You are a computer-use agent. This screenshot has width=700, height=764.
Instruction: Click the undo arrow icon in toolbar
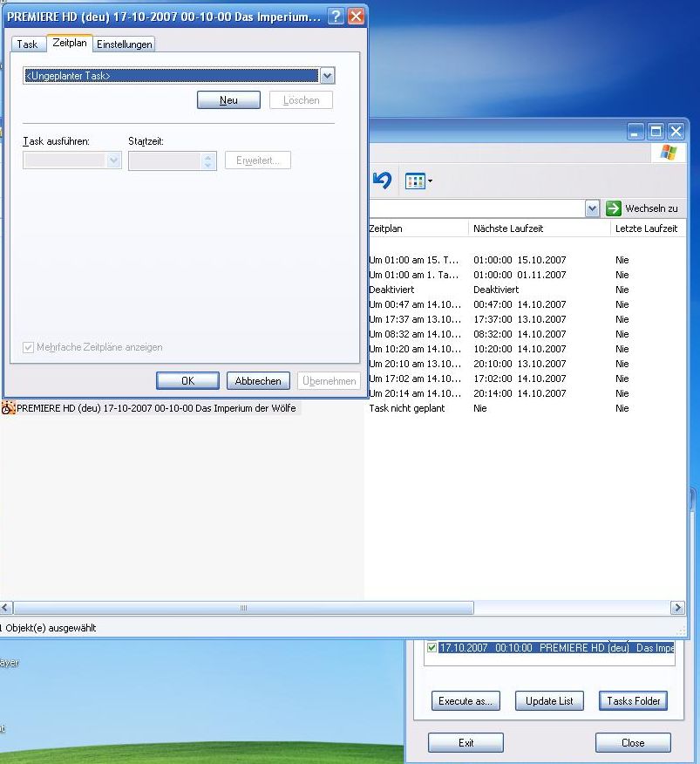(382, 181)
